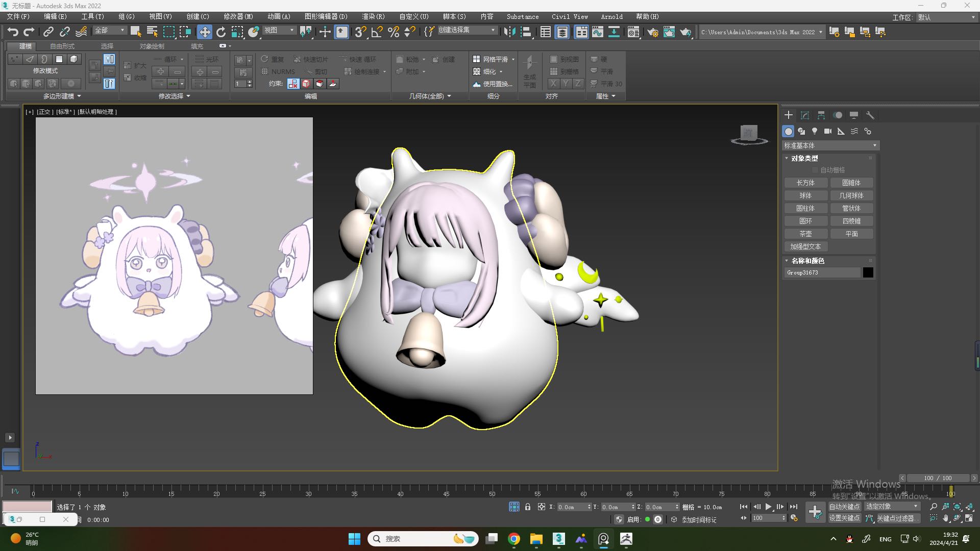
Task: Toggle the Angle Snap icon
Action: pyautogui.click(x=377, y=32)
